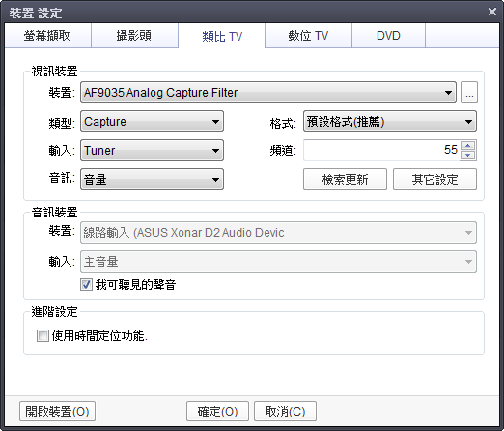Viewport: 504px width, 431px height.
Task: Increase channel with the up spinner arrow
Action: (x=468, y=146)
